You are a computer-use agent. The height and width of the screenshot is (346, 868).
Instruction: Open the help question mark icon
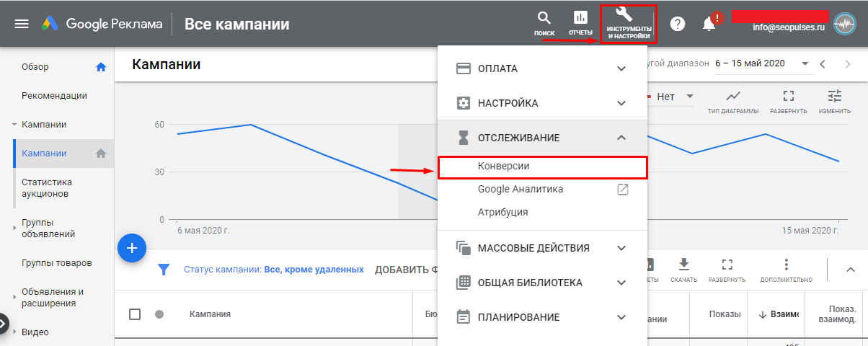tap(678, 24)
